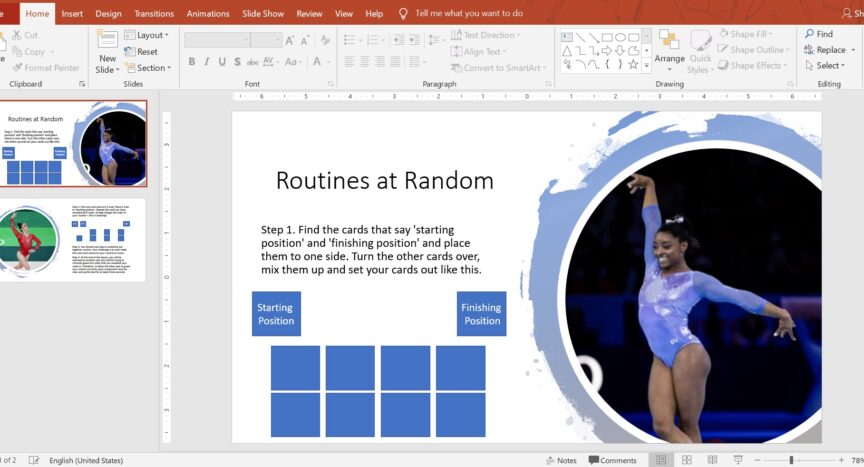Toggle the Notes pane
864x467 pixels.
click(x=560, y=460)
